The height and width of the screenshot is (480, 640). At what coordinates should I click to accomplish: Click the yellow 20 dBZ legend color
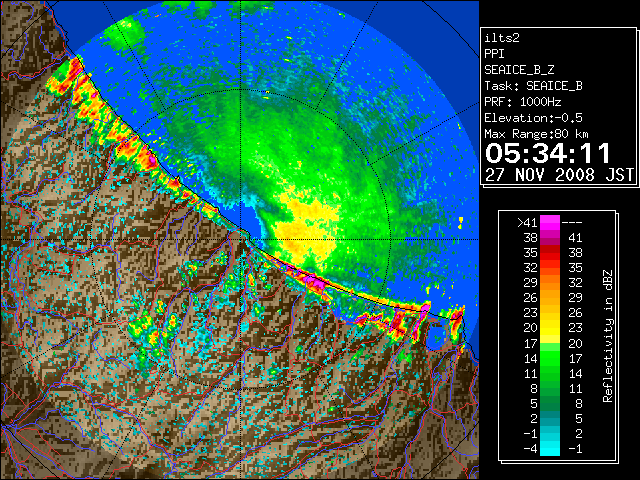(x=550, y=328)
